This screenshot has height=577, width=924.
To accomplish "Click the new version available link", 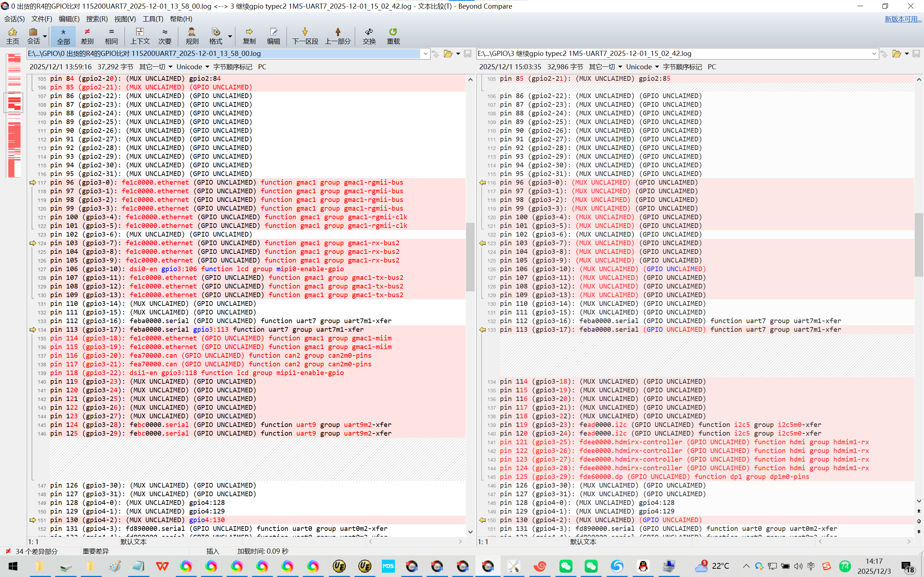I will pos(903,19).
